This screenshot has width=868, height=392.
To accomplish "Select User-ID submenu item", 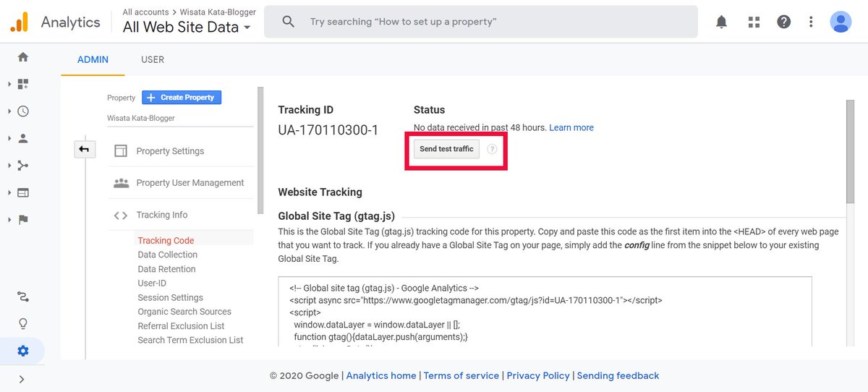I will click(152, 284).
